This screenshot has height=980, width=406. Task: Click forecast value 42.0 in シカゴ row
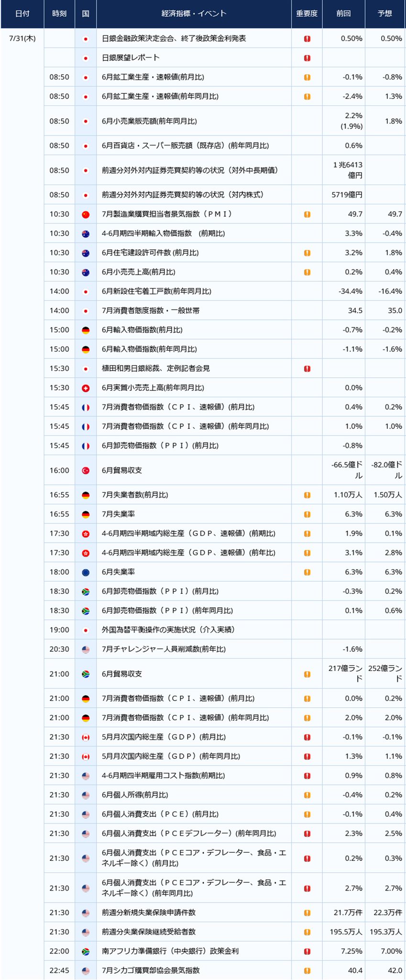coord(395,971)
